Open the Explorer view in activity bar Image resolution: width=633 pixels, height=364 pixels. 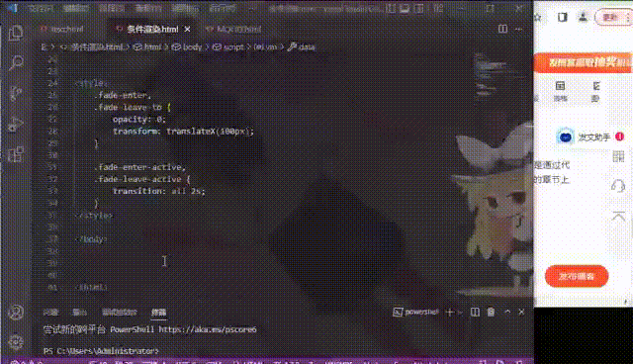point(16,33)
